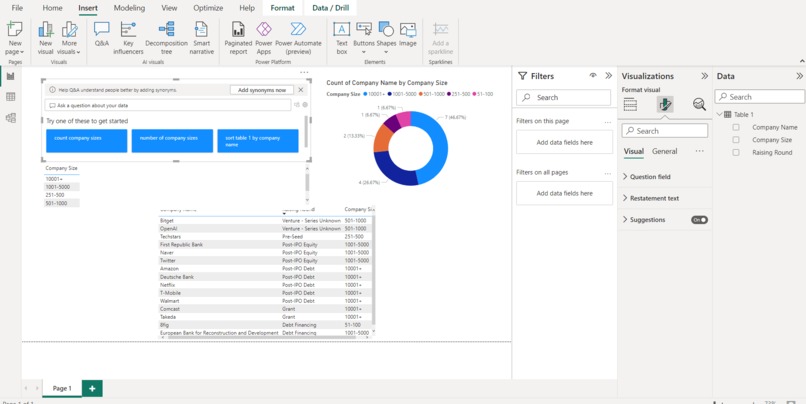Viewport: 806px width, 404px height.
Task: Click the Visualizations pane Search field
Action: [665, 131]
